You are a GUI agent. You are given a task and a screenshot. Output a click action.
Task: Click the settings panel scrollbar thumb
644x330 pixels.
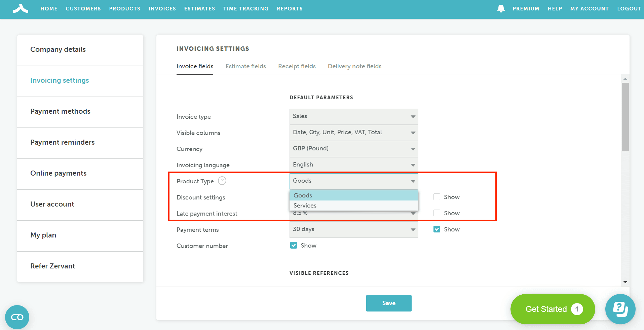(625, 117)
